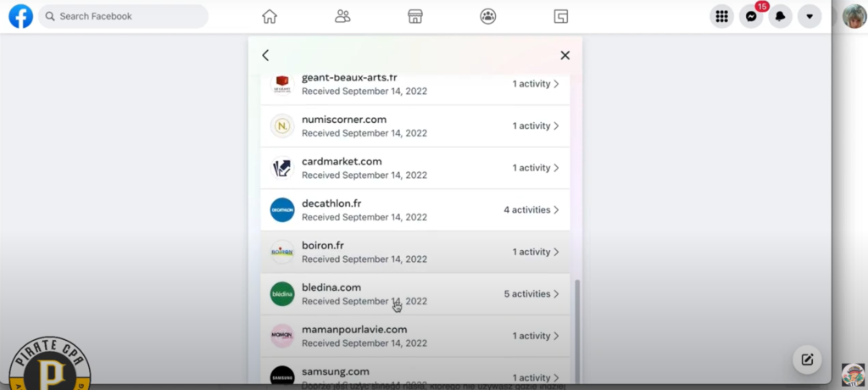This screenshot has width=868, height=390.
Task: Click the profile avatar at top right
Action: 854,16
